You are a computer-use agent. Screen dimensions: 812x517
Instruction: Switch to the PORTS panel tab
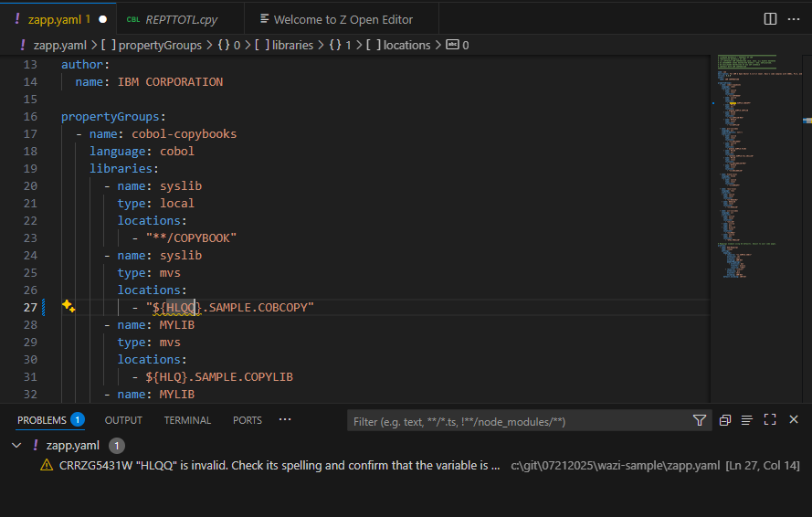click(x=247, y=420)
